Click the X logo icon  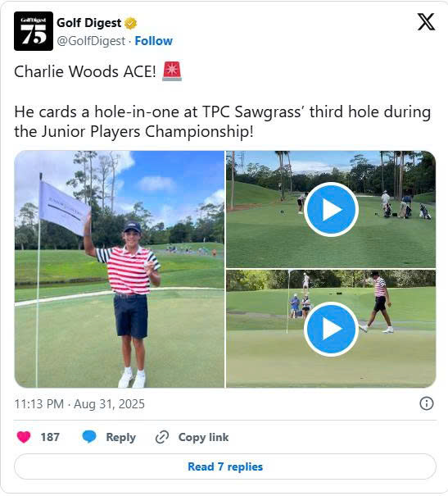click(426, 22)
